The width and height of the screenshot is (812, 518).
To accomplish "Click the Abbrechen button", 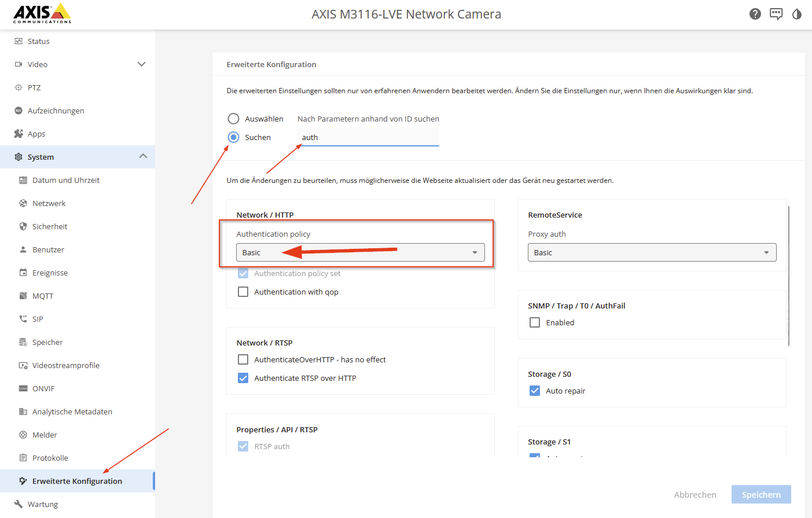I will point(695,494).
